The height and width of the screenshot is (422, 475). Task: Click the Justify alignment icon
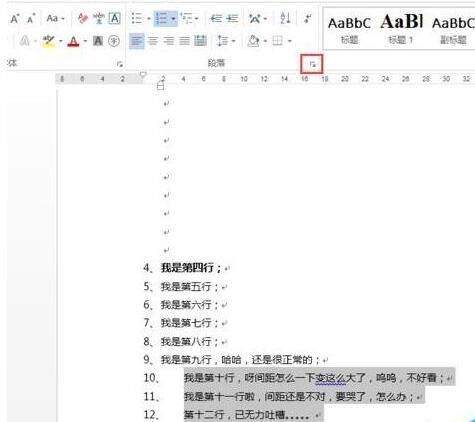(x=184, y=41)
